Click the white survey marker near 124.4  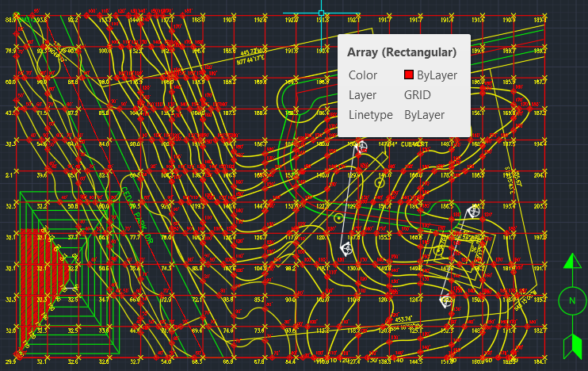pos(446,300)
